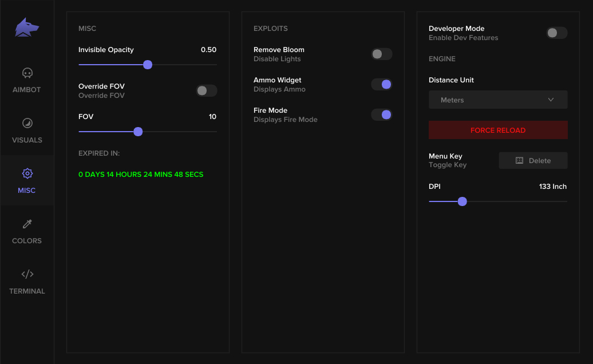Click the wolf logo at the top
593x364 pixels.
pyautogui.click(x=26, y=26)
